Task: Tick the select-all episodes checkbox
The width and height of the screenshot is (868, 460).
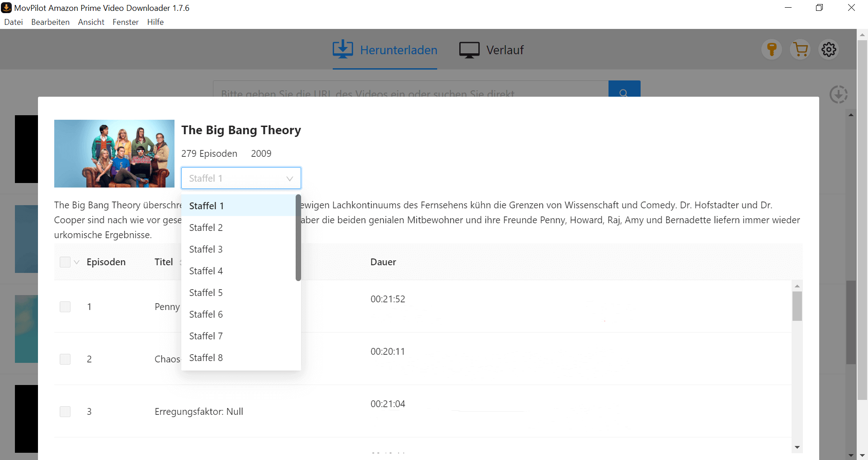Action: pyautogui.click(x=65, y=262)
